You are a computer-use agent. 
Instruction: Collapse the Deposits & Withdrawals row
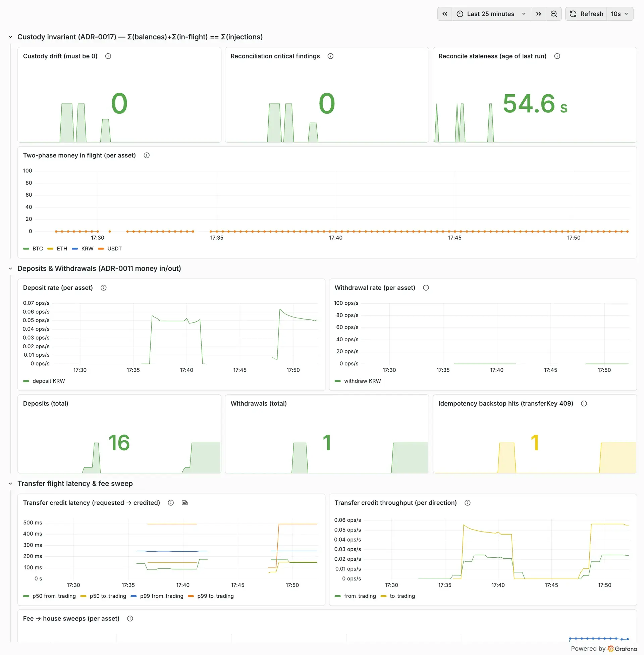tap(10, 268)
